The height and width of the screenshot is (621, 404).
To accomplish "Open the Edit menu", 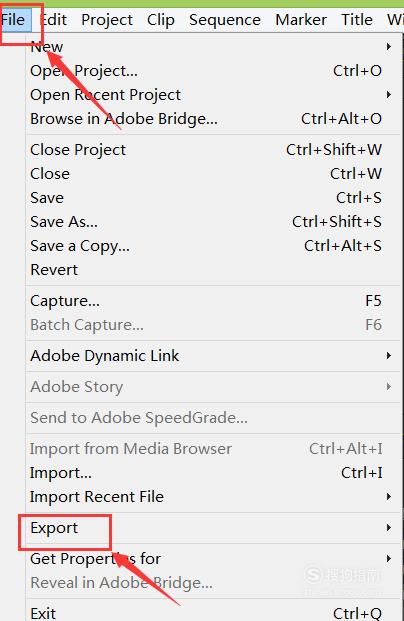I will coord(54,20).
